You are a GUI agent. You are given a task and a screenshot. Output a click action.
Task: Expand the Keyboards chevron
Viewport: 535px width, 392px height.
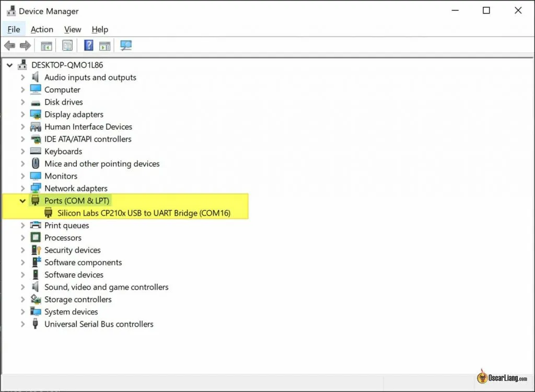coord(23,151)
